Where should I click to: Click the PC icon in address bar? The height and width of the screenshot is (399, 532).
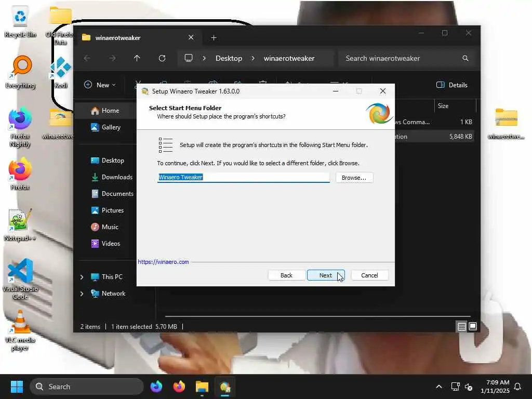189,58
